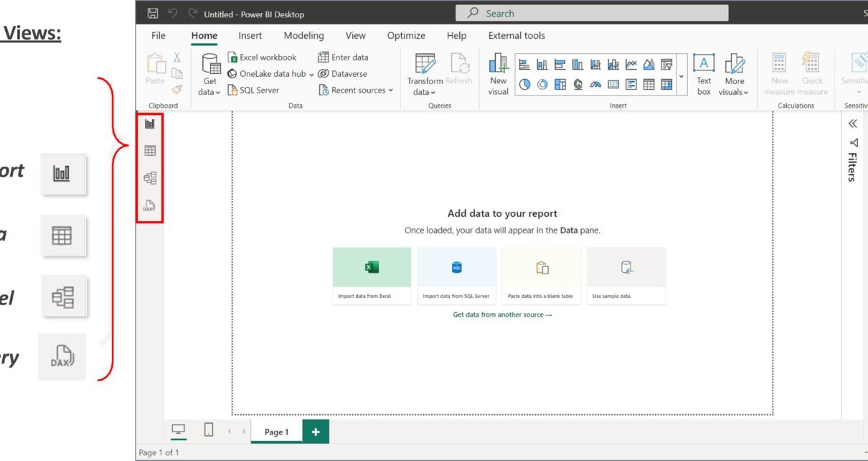Click SQL Server in the Data group
This screenshot has height=461, width=868.
(x=253, y=90)
